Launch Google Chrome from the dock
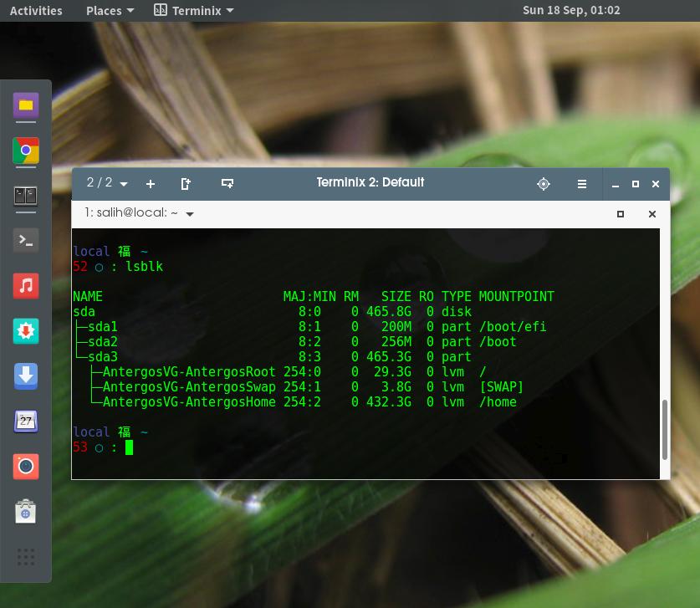 point(26,151)
